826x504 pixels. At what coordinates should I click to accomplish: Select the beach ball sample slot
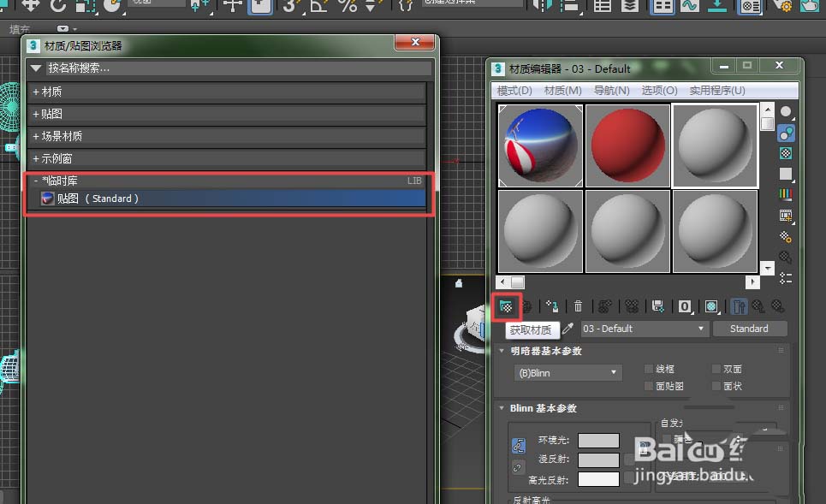[540, 145]
